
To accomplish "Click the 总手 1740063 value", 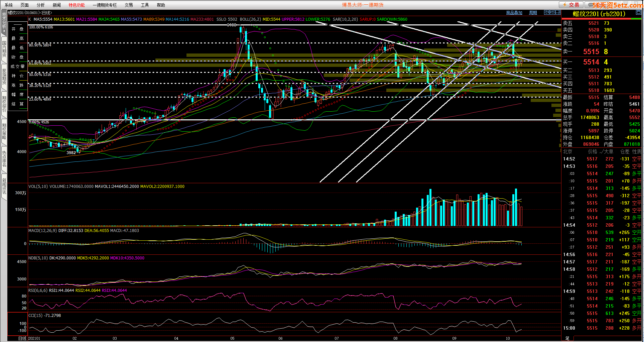I will [590, 117].
